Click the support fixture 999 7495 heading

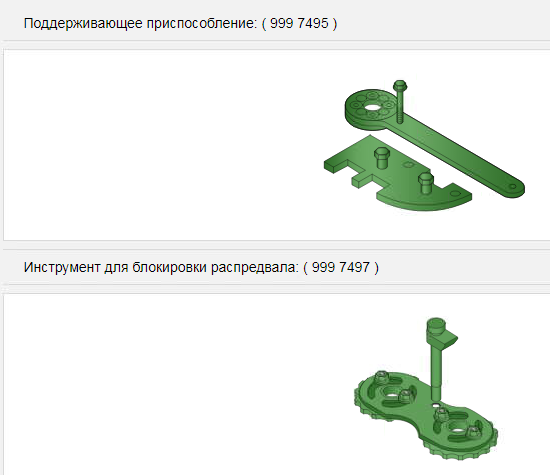(180, 24)
